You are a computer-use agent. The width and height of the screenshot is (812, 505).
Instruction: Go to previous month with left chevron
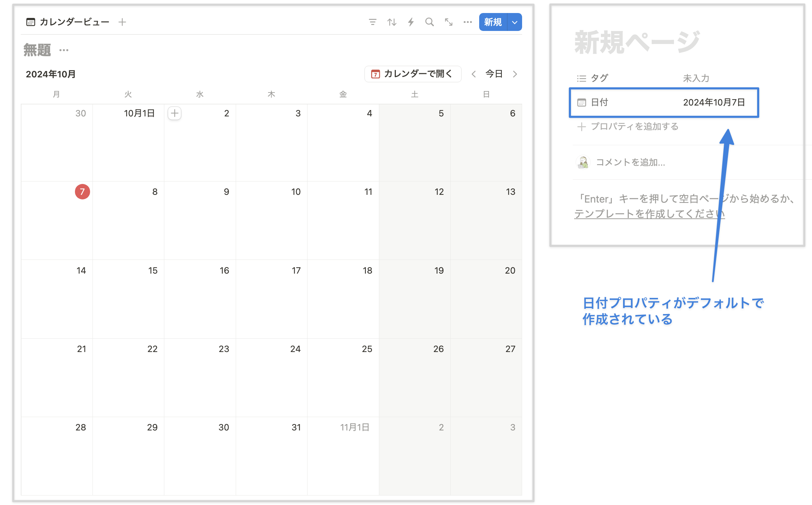pyautogui.click(x=474, y=74)
